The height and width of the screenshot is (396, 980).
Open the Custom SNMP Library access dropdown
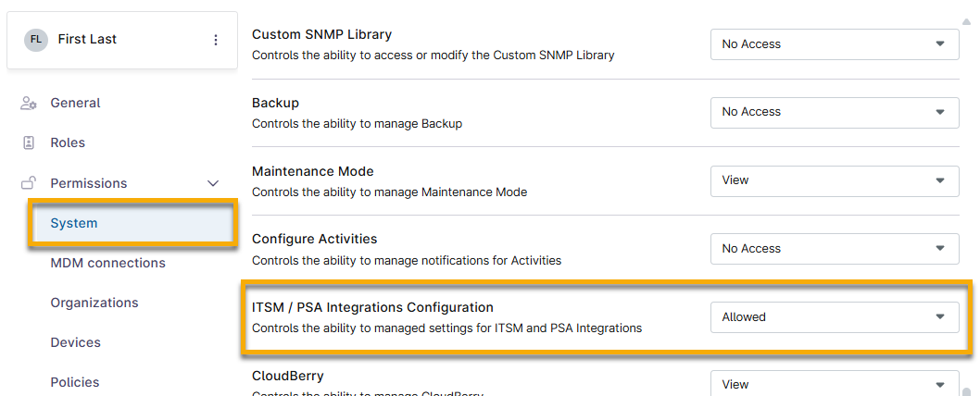(835, 43)
